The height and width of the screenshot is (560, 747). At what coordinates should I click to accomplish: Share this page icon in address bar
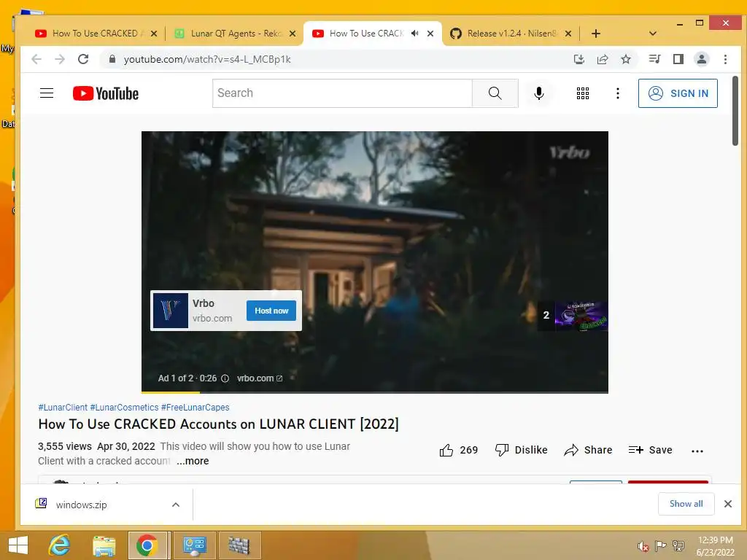pyautogui.click(x=603, y=59)
